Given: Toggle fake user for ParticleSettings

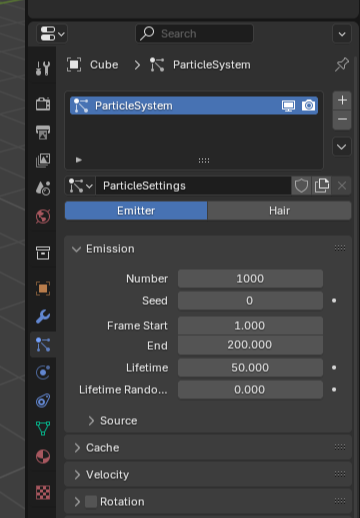Looking at the screenshot, I should [301, 186].
